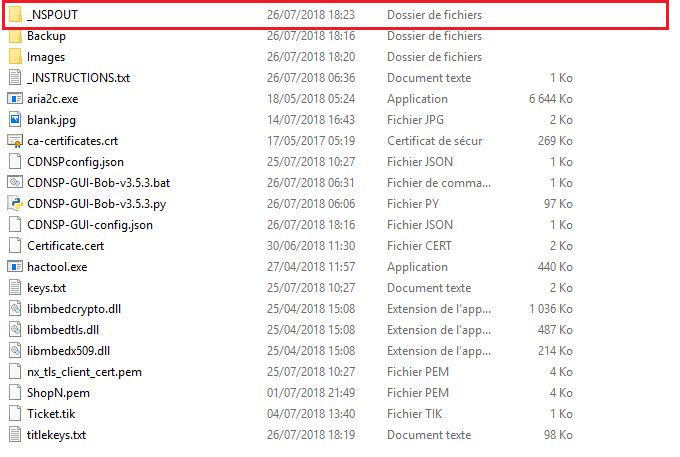Click the CDNSPconfig.json file name

coord(75,162)
